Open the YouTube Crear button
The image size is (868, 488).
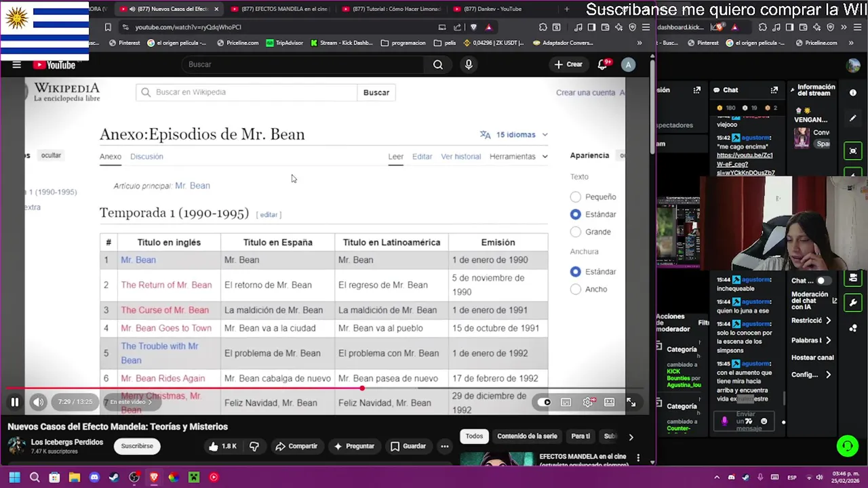pos(568,64)
